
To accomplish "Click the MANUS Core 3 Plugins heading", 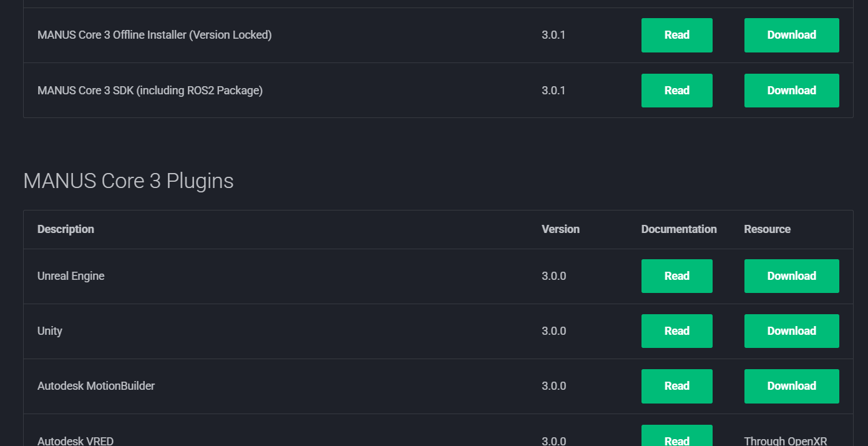I will (129, 181).
